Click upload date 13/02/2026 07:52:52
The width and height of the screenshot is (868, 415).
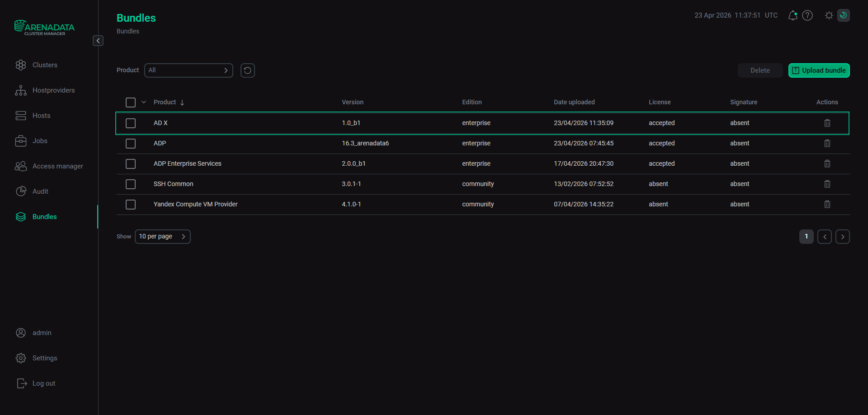pos(584,184)
